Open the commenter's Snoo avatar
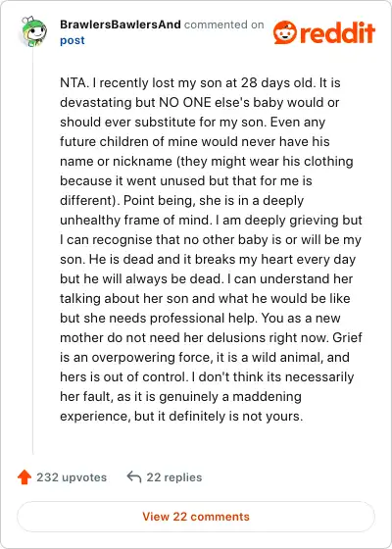Viewport: 392px width, 549px height. pos(33,31)
